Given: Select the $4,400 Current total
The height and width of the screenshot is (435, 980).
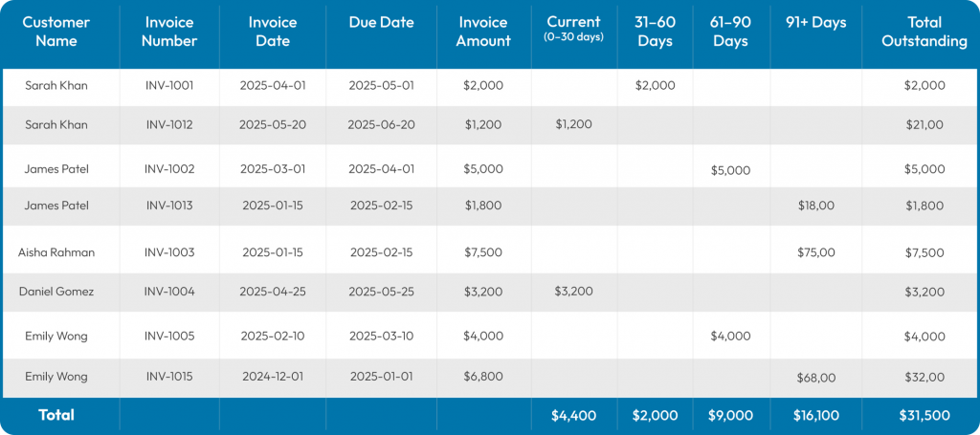Looking at the screenshot, I should click(573, 416).
